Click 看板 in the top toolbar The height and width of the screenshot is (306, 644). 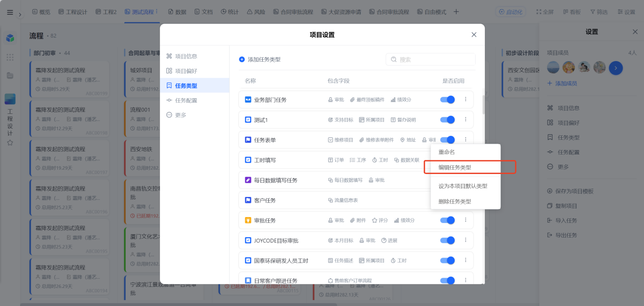pos(572,12)
